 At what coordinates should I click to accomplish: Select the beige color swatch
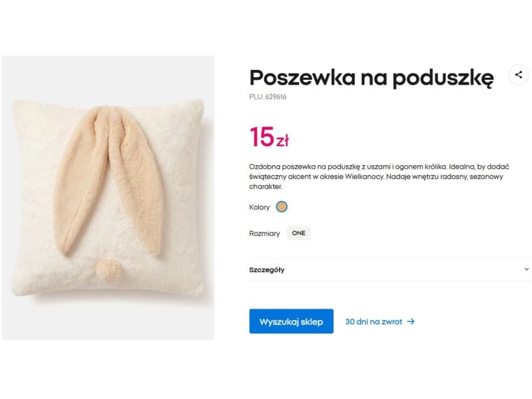281,206
